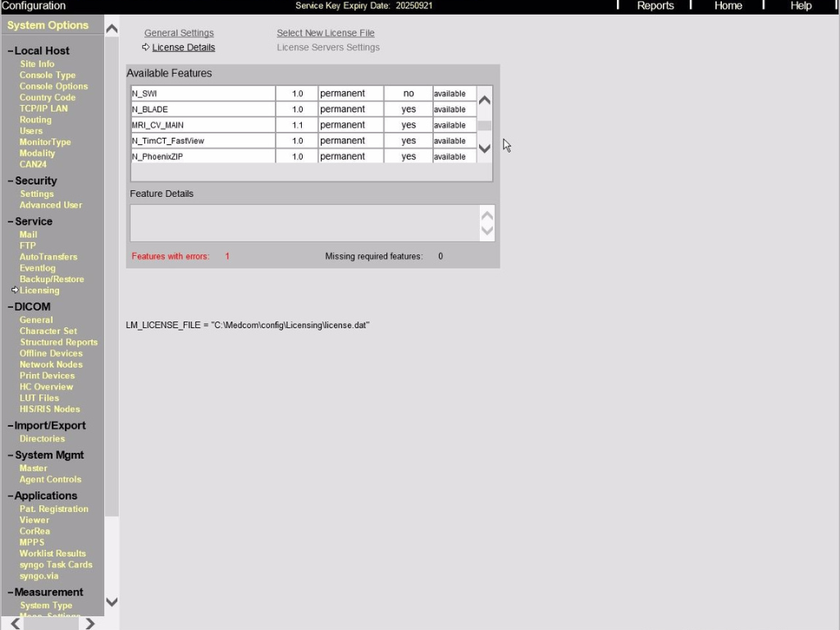Click Feature Details scroll up arrow

coord(487,216)
